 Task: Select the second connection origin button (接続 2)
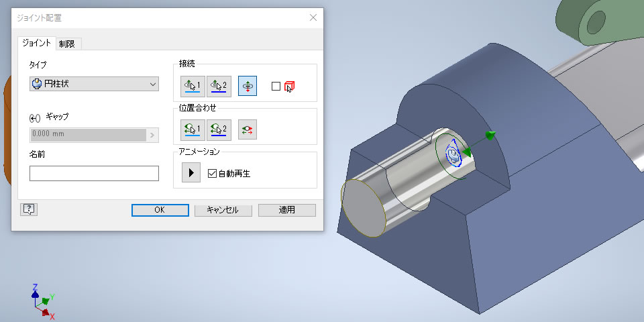pyautogui.click(x=219, y=86)
